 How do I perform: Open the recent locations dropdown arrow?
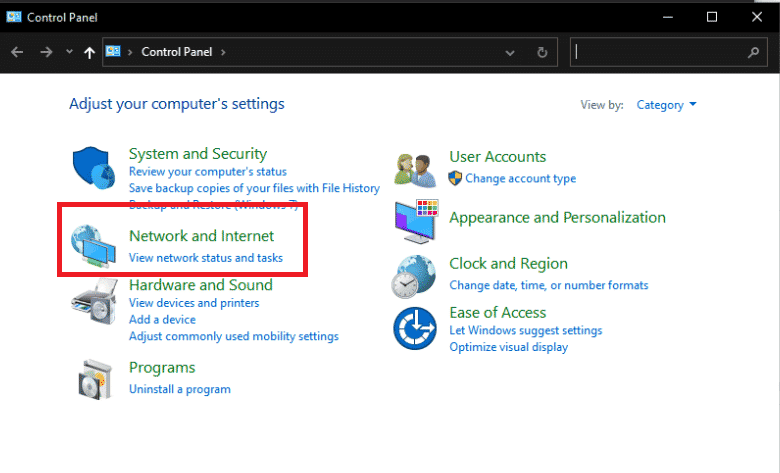pos(69,52)
